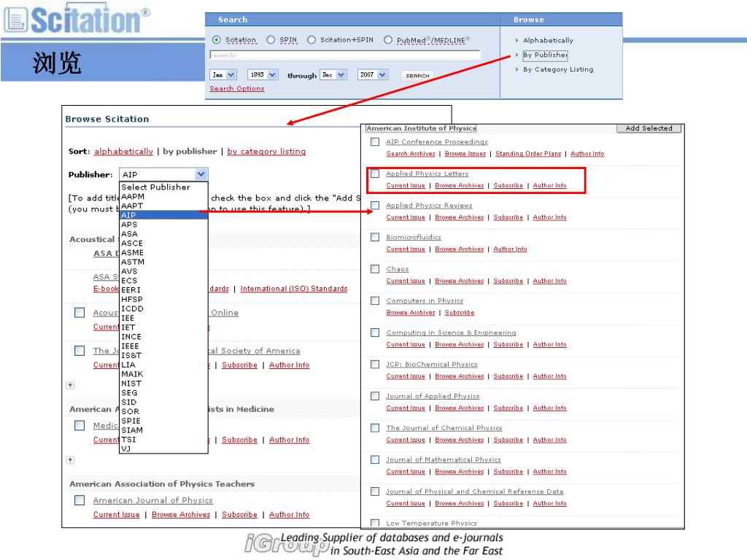The image size is (747, 560).
Task: Click the SEARCH button
Action: click(417, 76)
